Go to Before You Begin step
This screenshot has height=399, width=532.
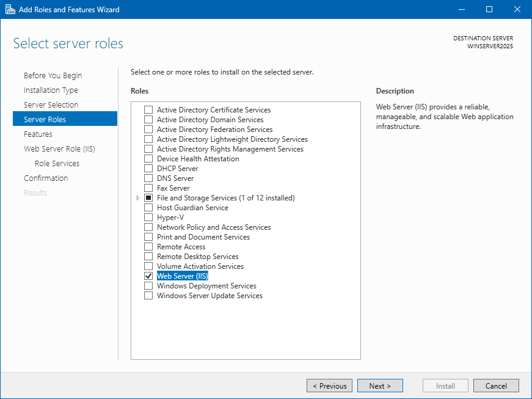(x=53, y=76)
